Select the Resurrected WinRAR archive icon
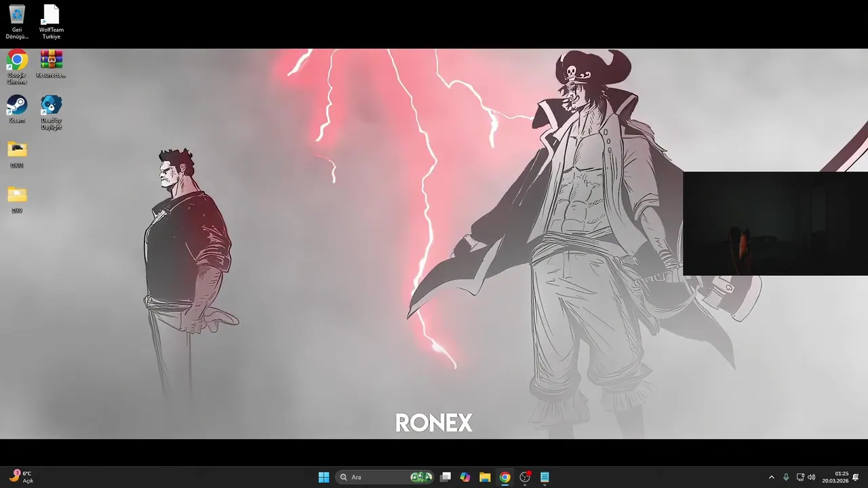 tap(51, 64)
